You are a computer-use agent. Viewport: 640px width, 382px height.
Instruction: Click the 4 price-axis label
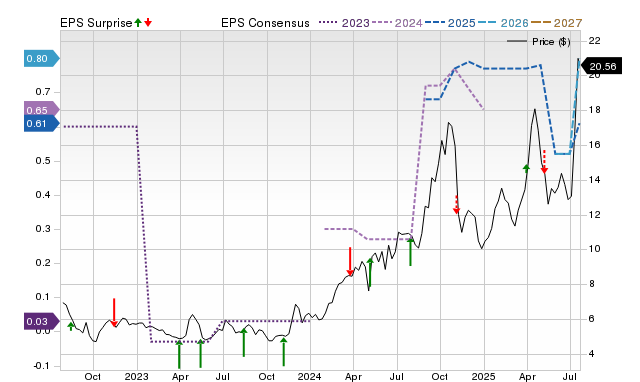pos(592,354)
